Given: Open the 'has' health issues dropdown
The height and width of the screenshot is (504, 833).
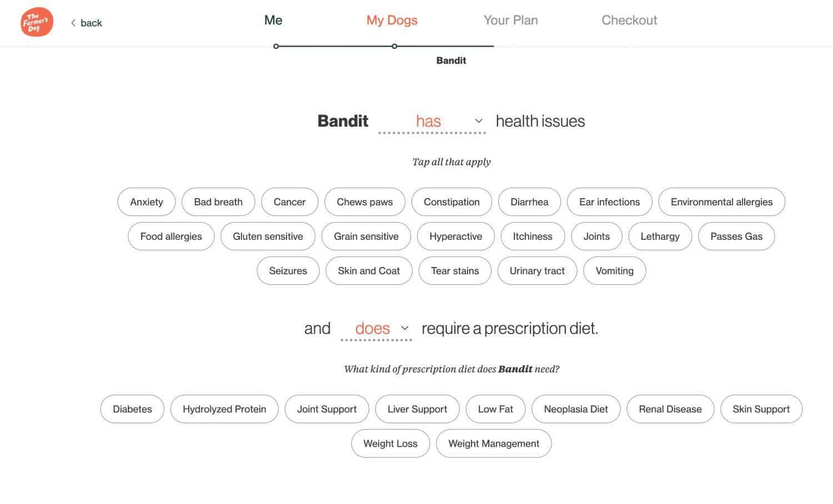Looking at the screenshot, I should (x=432, y=121).
